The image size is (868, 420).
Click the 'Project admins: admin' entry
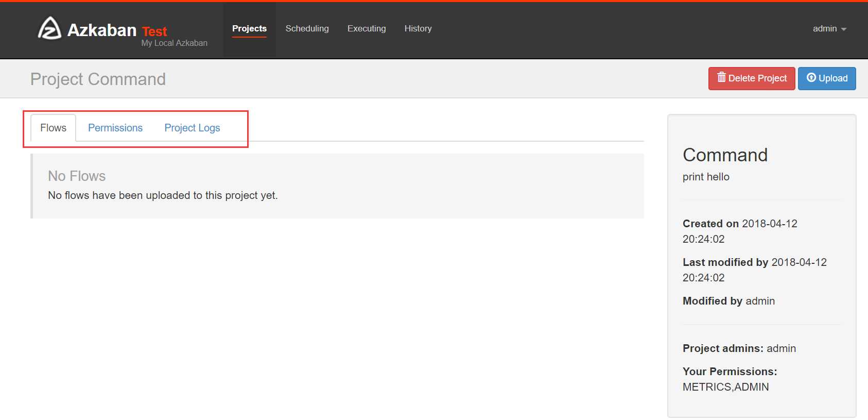pyautogui.click(x=739, y=348)
